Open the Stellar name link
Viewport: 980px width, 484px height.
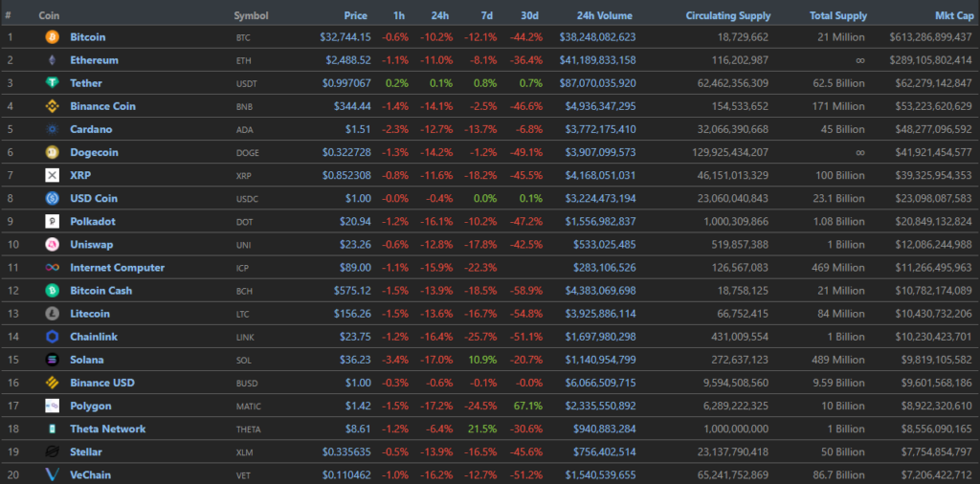tap(86, 452)
